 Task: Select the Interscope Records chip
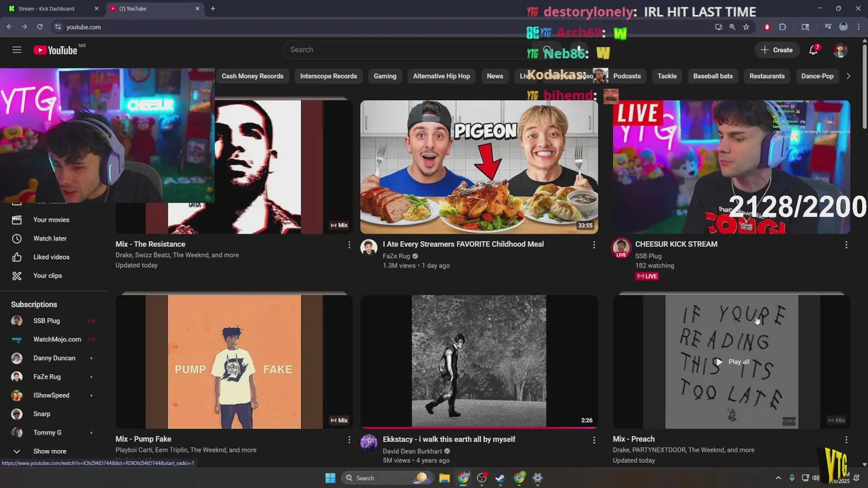[x=328, y=76]
